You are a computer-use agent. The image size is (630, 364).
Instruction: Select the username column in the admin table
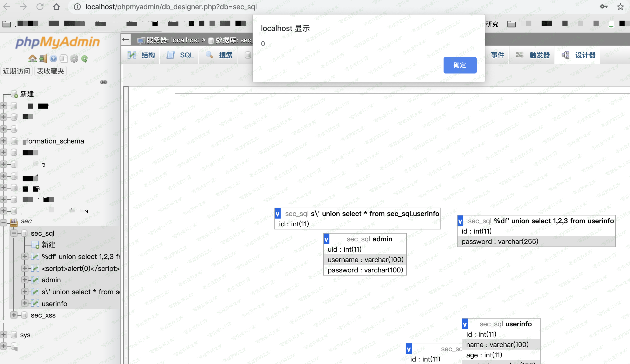(365, 260)
